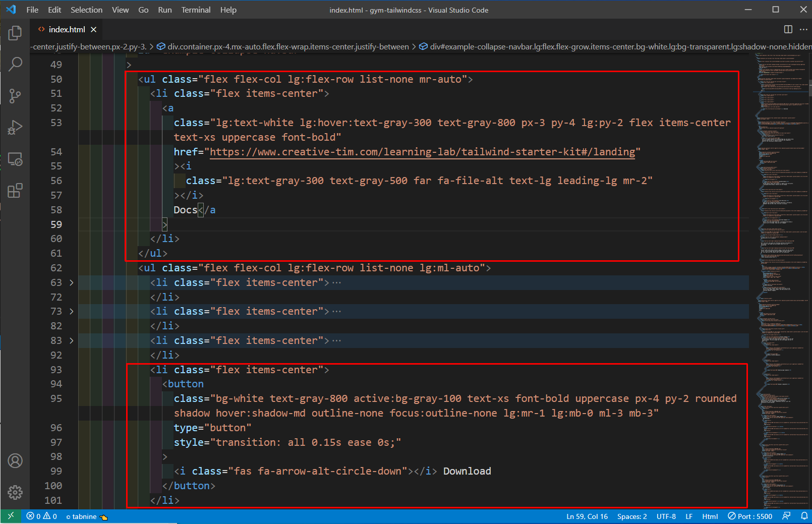Open the Search view in activity bar
This screenshot has height=524, width=812.
(15, 64)
